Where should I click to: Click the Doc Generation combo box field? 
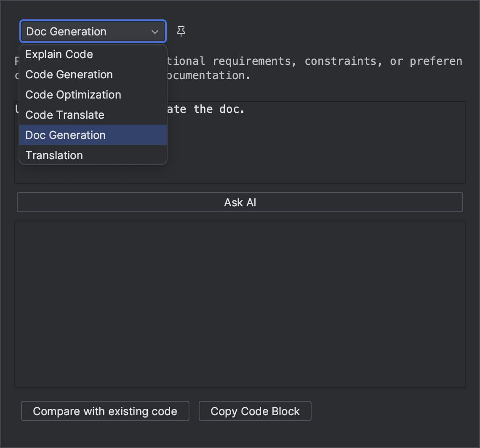click(84, 32)
